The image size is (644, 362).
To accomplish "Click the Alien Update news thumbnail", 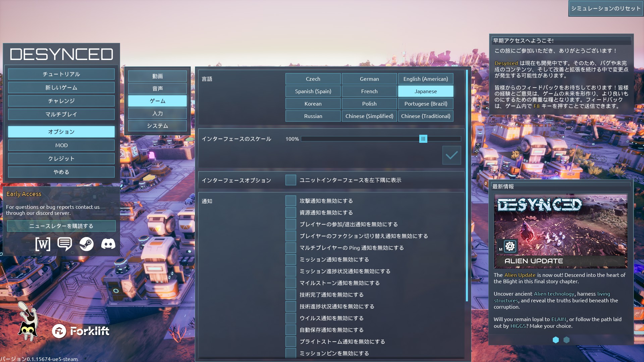I will coord(560,231).
